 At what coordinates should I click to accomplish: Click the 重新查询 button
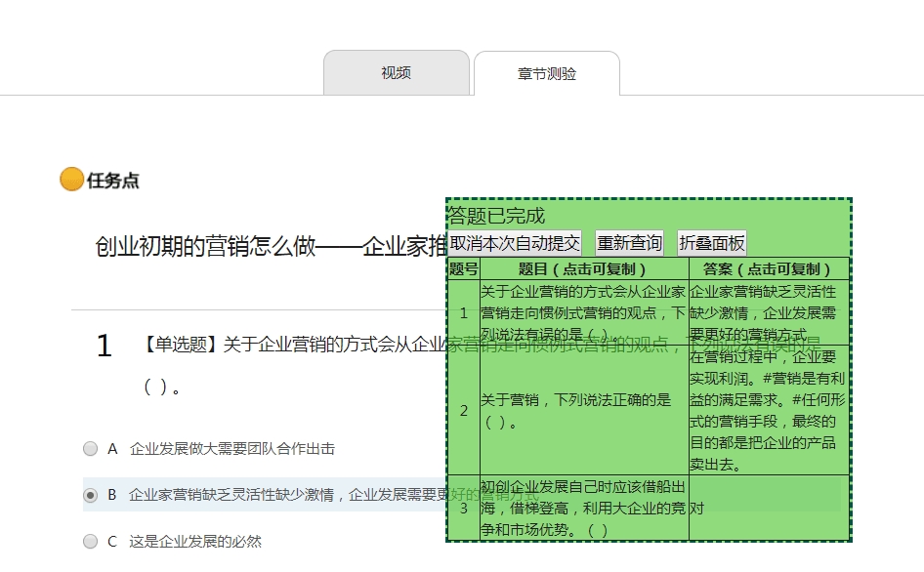click(629, 243)
